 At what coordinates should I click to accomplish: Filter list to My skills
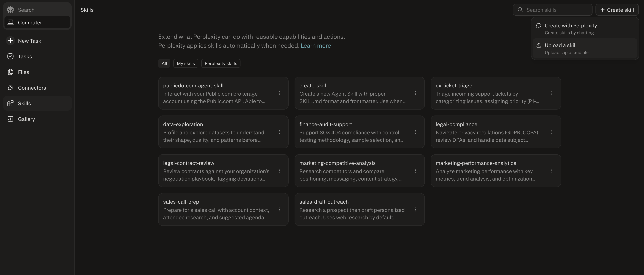[x=185, y=64]
